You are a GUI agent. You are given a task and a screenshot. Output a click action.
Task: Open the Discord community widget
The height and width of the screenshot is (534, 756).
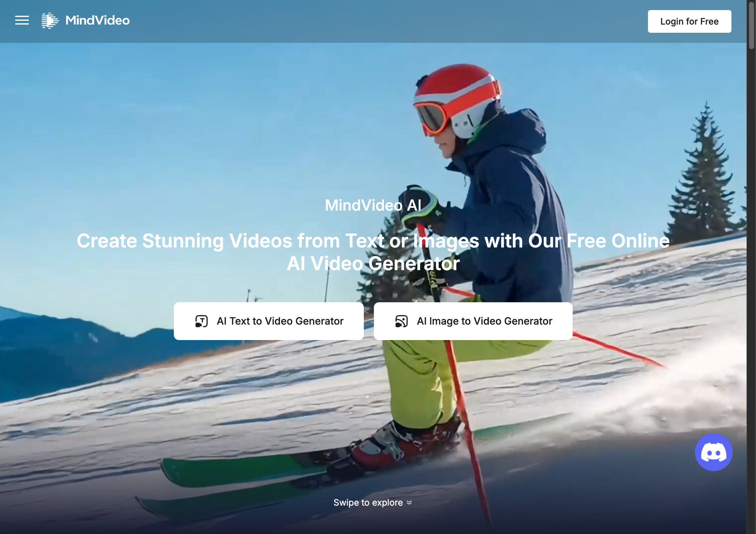tap(714, 452)
